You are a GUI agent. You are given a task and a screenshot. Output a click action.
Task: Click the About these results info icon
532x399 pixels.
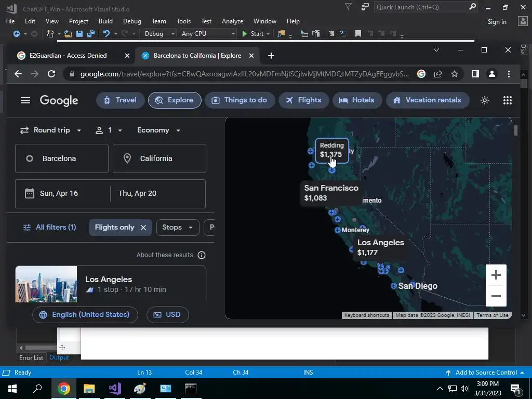click(x=202, y=255)
